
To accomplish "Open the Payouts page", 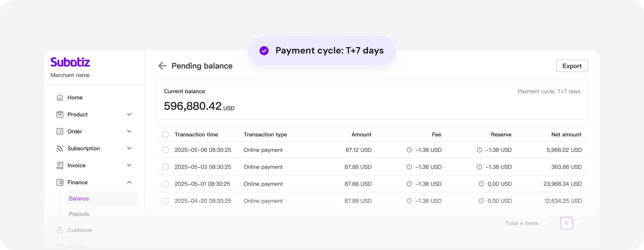I will point(79,214).
